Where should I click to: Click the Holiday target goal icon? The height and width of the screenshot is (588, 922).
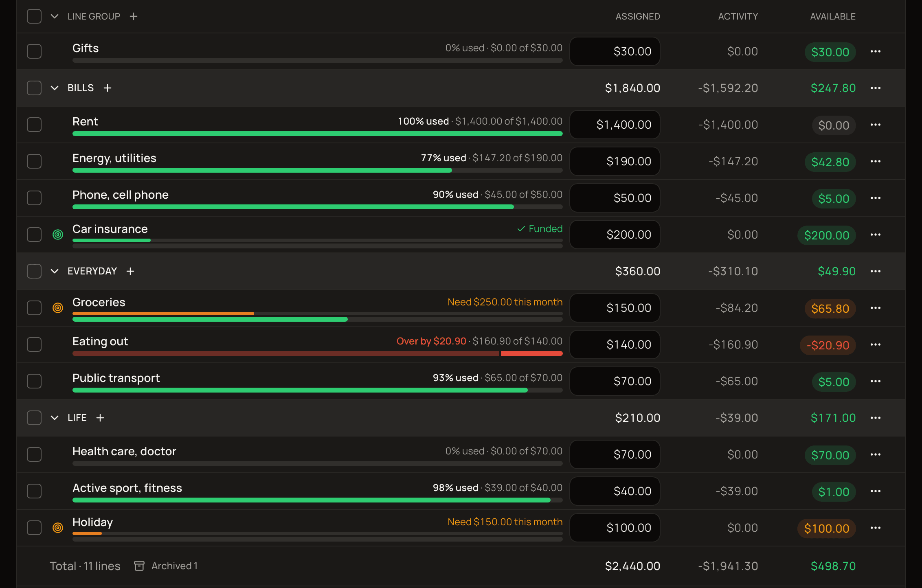pyautogui.click(x=58, y=528)
